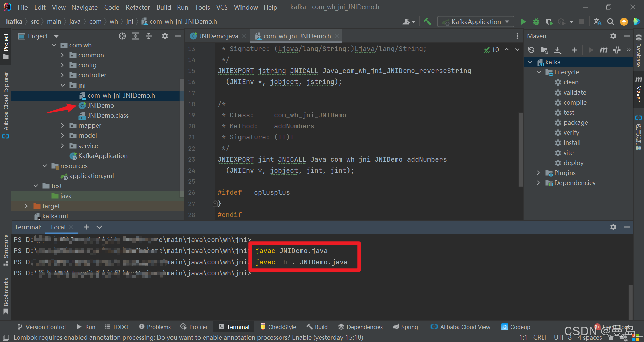
Task: Collapse all in Project panel
Action: pos(149,36)
